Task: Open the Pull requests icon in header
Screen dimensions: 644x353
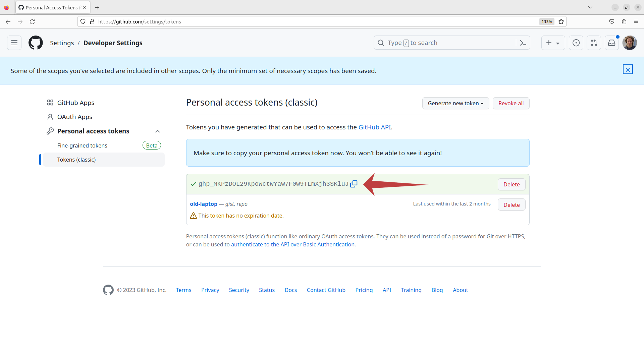Action: 594,43
